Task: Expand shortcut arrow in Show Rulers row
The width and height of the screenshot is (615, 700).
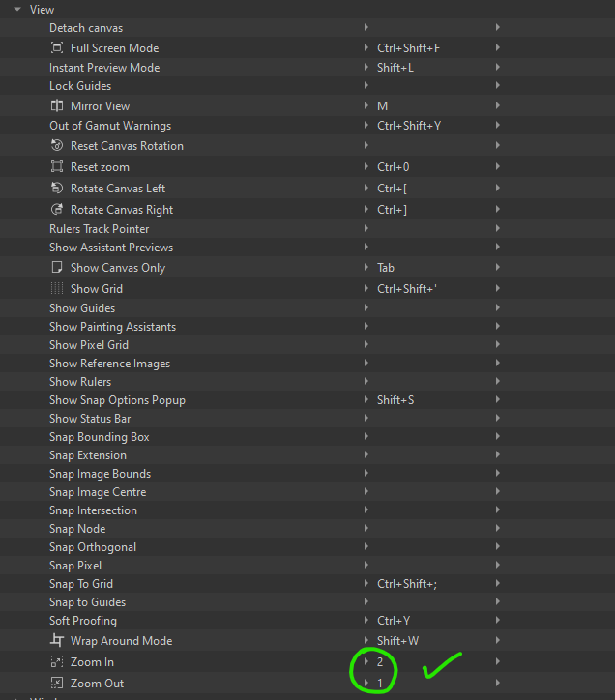Action: click(366, 381)
